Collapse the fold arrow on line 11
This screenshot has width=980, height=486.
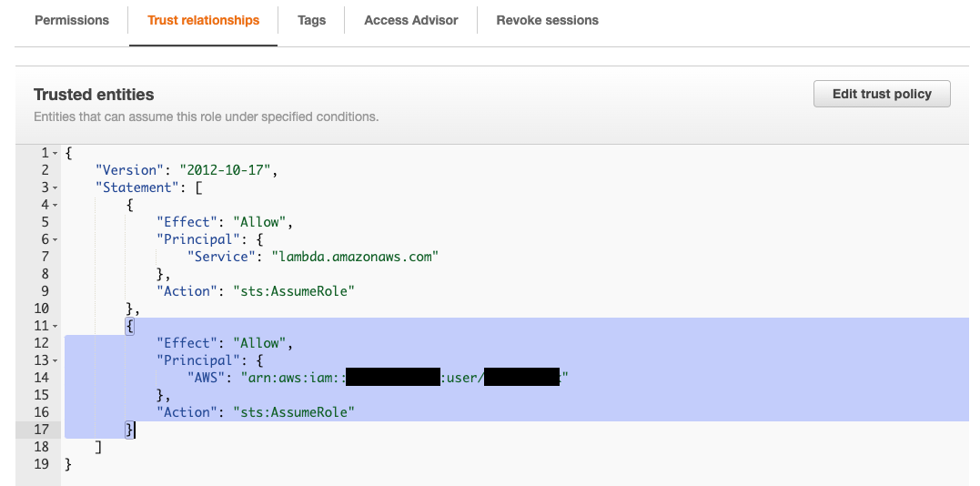click(x=55, y=326)
